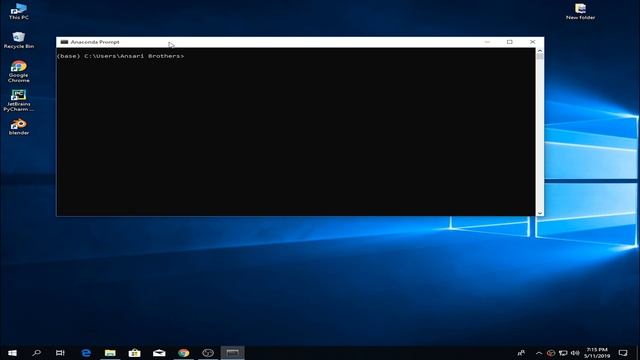This screenshot has width=640, height=360.
Task: Open Microsoft Store from taskbar
Action: pyautogui.click(x=135, y=353)
